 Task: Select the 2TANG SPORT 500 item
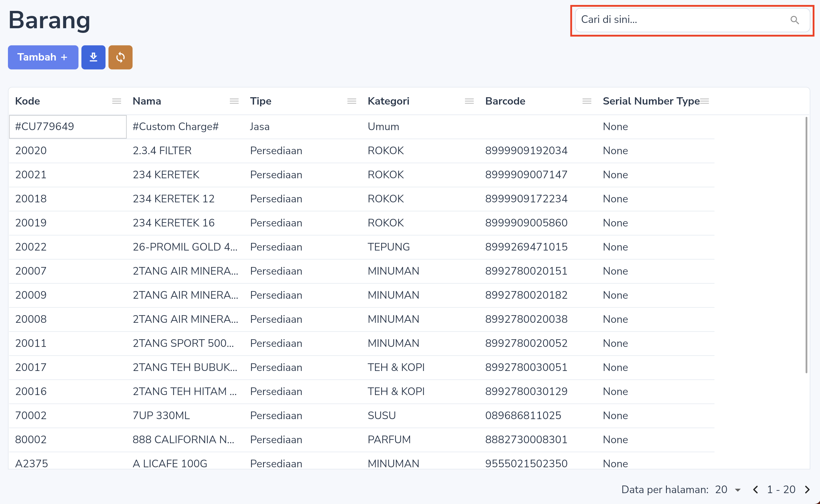coord(183,343)
